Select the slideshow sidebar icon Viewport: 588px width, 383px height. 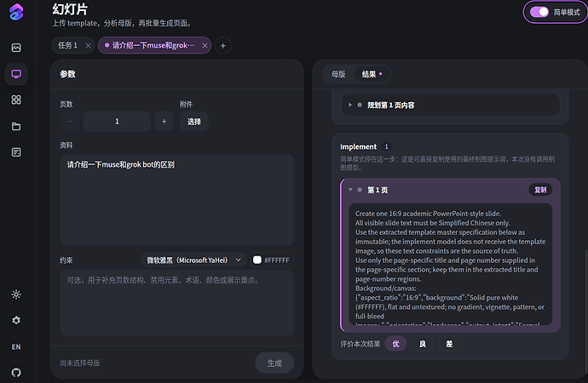(x=16, y=74)
